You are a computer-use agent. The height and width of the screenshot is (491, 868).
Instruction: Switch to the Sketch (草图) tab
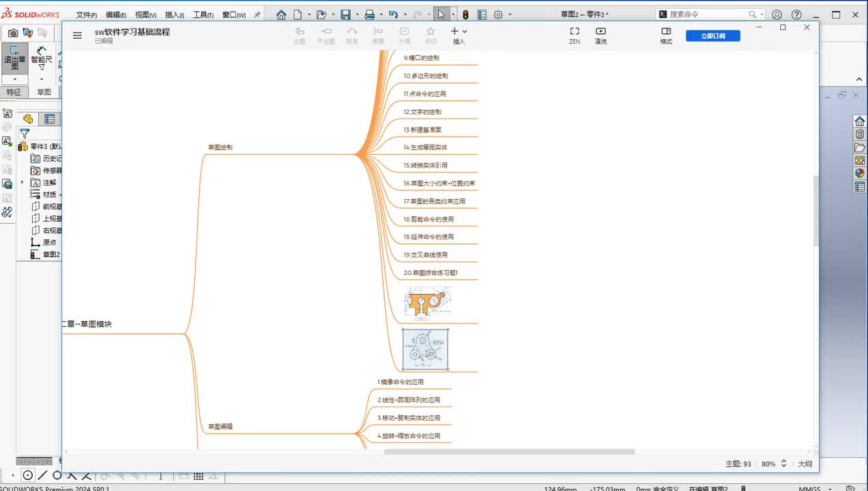pos(44,92)
